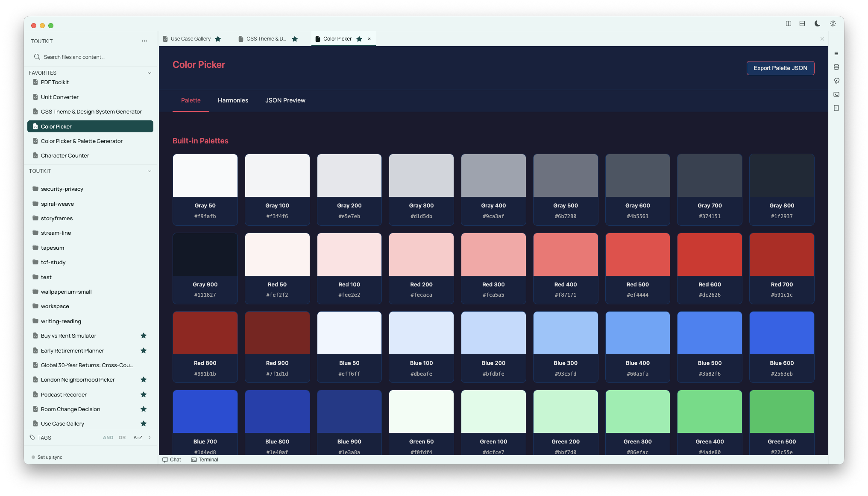This screenshot has height=496, width=868.
Task: Switch to the JSON Preview tab
Action: click(x=285, y=100)
